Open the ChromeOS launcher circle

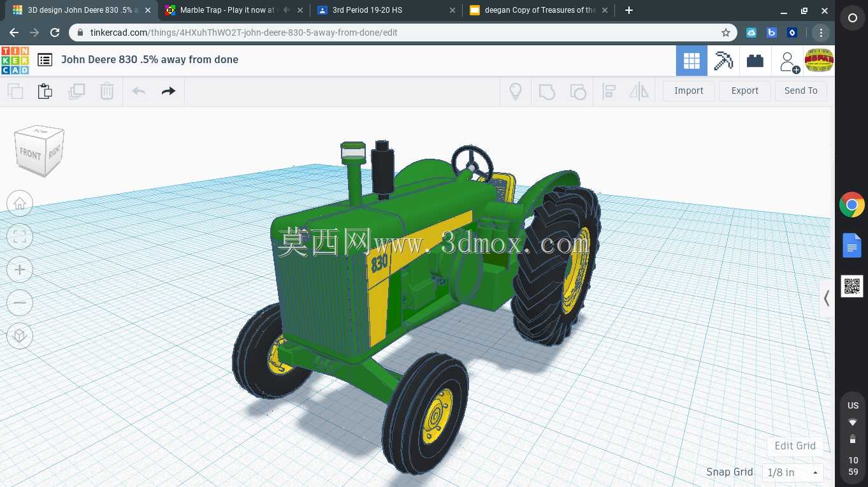coord(853,18)
